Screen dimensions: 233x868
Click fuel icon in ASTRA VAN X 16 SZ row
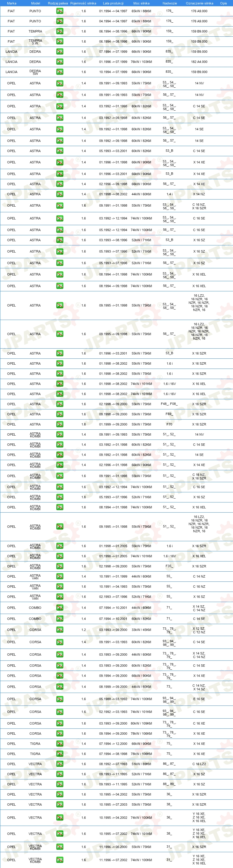click(60, 596)
